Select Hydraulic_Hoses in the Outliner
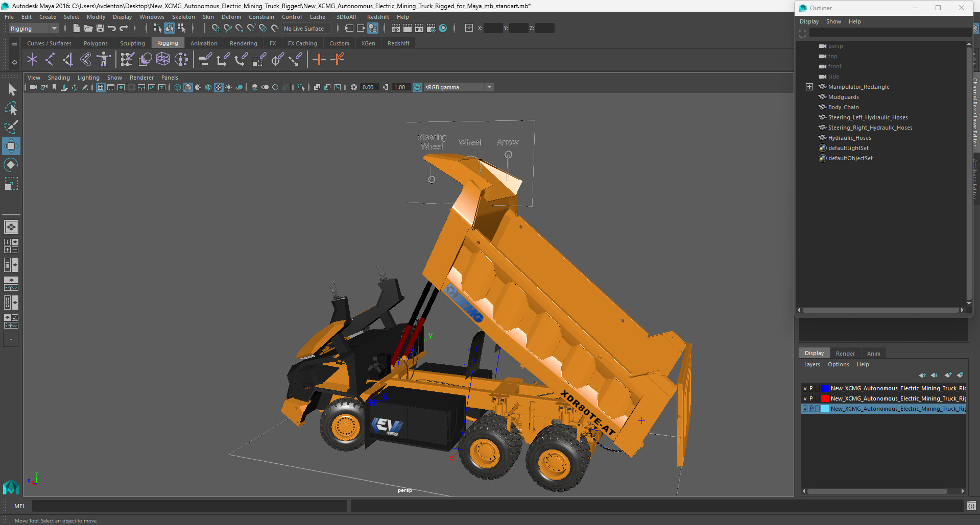The height and width of the screenshot is (525, 980). 849,138
